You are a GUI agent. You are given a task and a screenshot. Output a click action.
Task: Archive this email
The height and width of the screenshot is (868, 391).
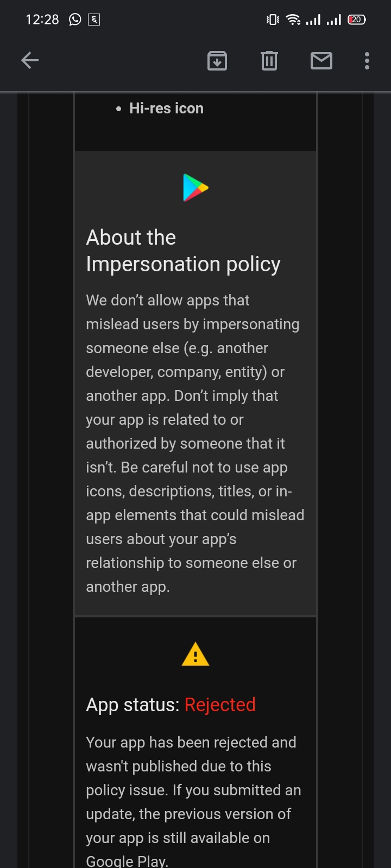tap(217, 61)
